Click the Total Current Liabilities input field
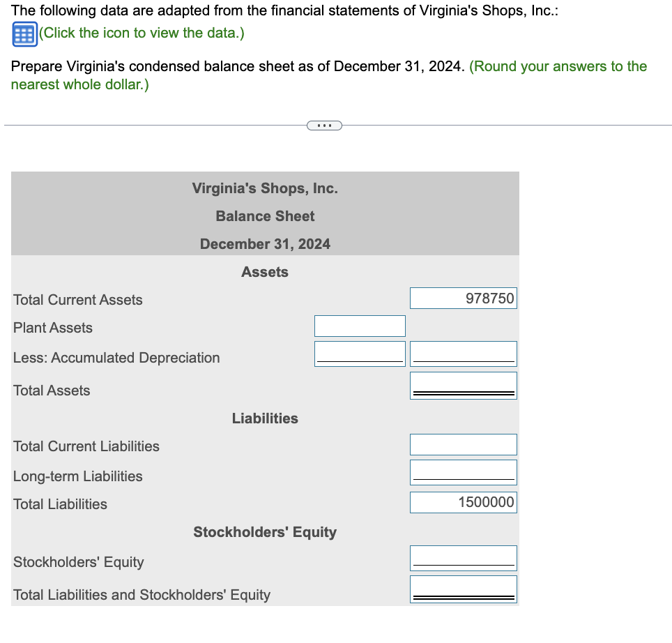This screenshot has width=672, height=643. pos(464,444)
